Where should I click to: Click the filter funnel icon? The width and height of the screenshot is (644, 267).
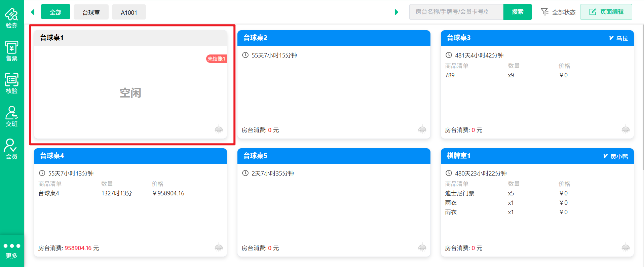coord(544,12)
